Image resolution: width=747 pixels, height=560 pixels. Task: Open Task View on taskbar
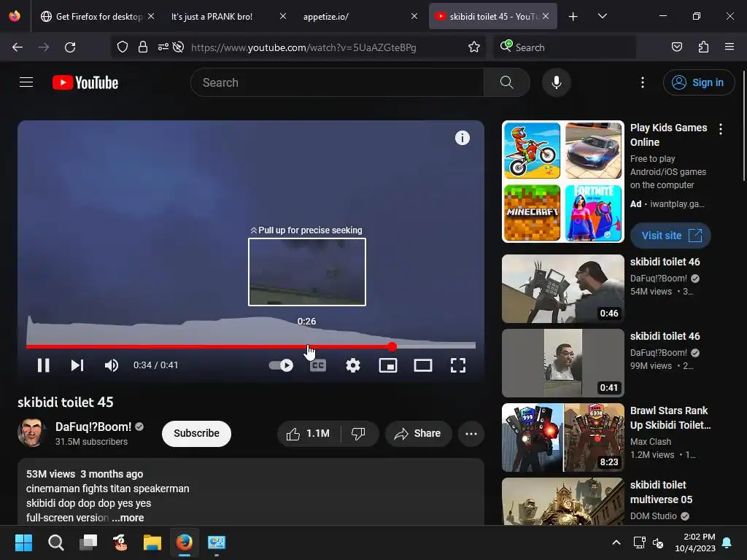88,542
